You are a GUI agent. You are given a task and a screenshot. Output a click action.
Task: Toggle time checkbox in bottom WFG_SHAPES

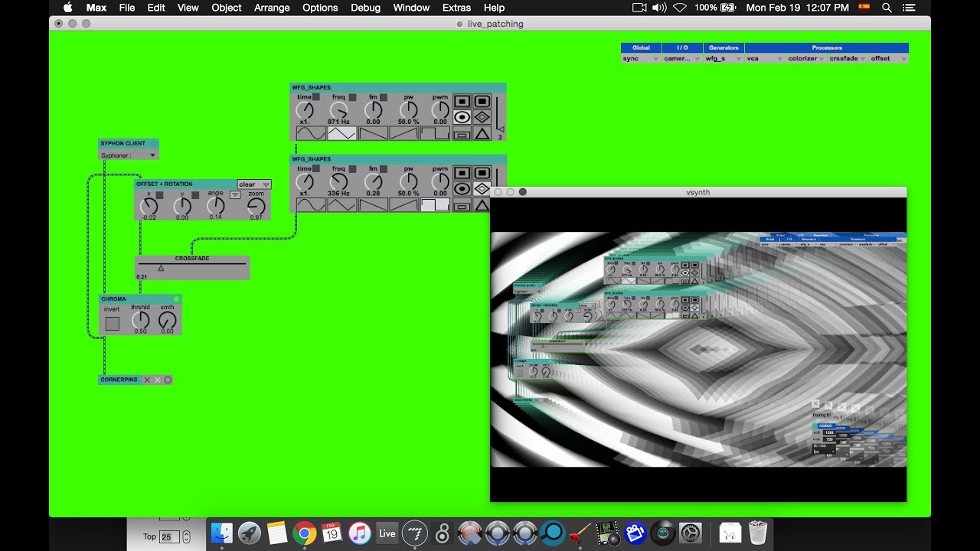[x=315, y=169]
